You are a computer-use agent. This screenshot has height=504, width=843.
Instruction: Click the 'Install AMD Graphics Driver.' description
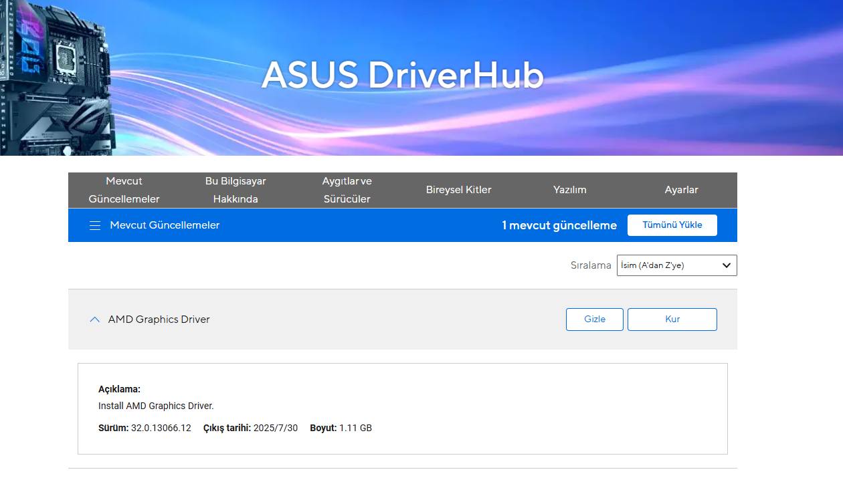[x=156, y=406]
